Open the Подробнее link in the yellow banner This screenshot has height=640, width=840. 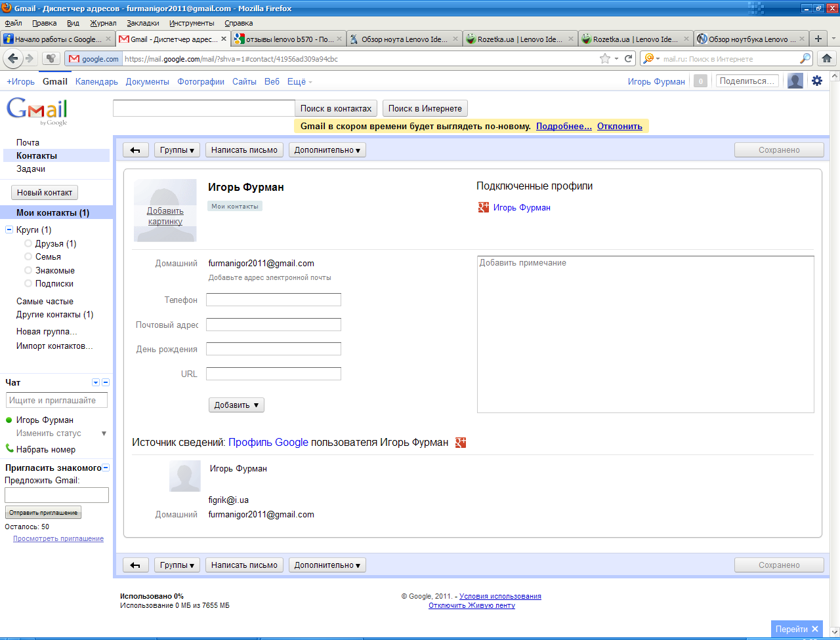pyautogui.click(x=564, y=126)
